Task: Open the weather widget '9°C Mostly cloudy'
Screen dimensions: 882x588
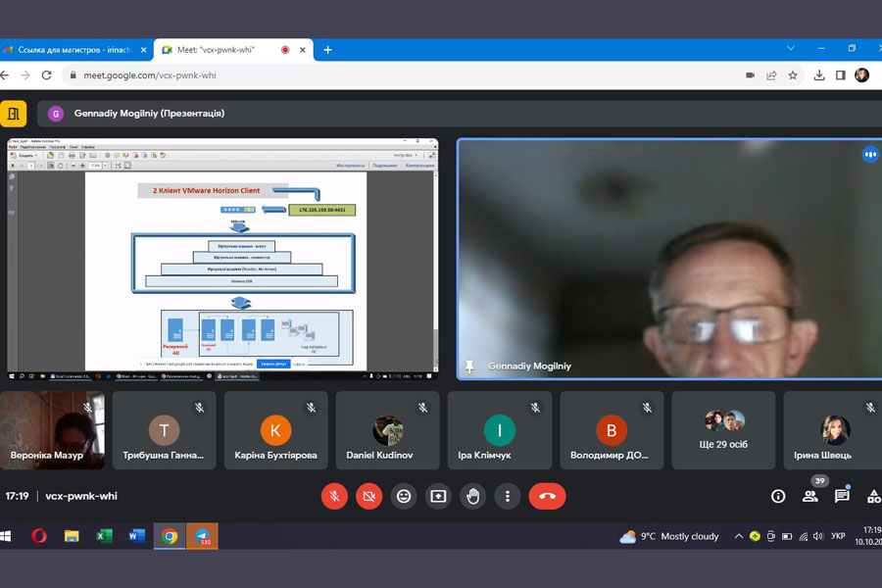Action: click(x=668, y=536)
